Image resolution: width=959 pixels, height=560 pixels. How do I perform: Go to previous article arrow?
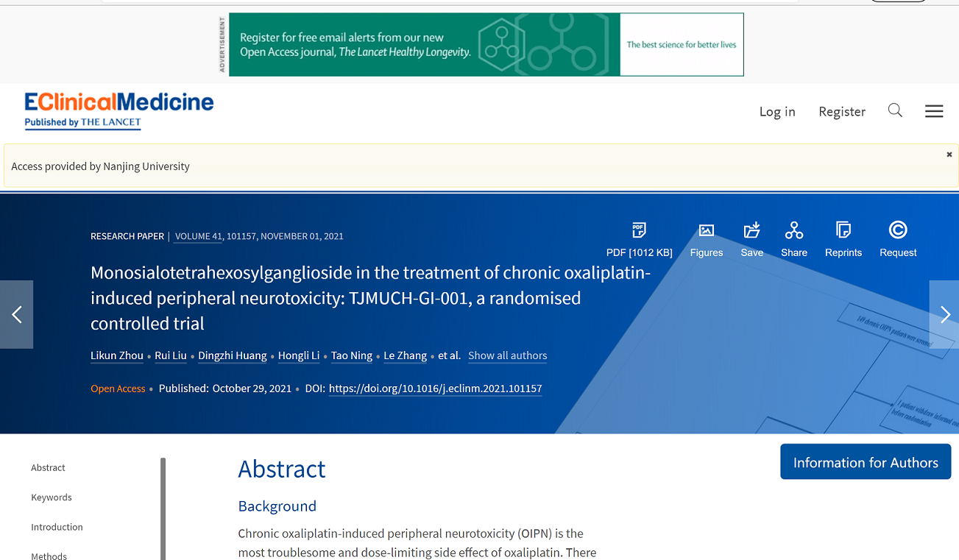(16, 314)
